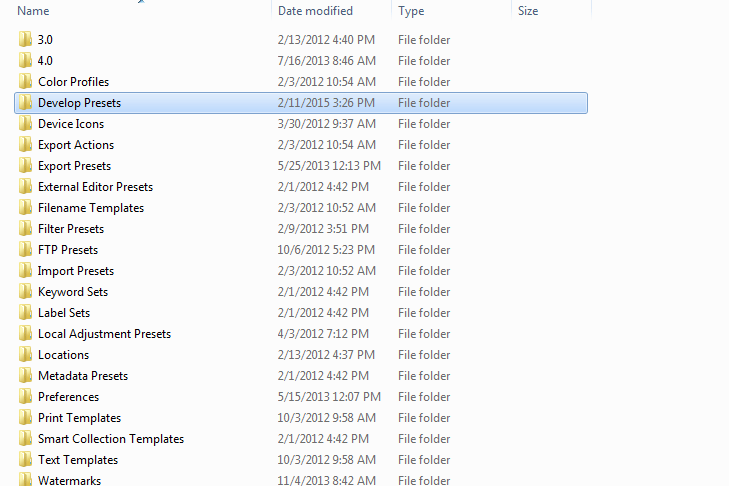This screenshot has width=729, height=486.
Task: Click the date 10/6/2012 5:23 PM
Action: pyautogui.click(x=326, y=250)
